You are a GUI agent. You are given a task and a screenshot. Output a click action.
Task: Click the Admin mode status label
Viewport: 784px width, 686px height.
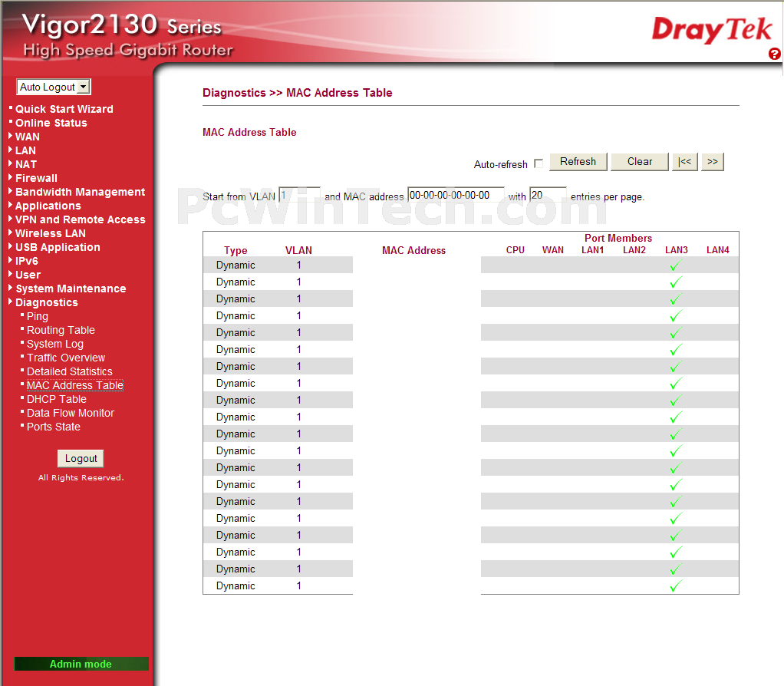[81, 664]
